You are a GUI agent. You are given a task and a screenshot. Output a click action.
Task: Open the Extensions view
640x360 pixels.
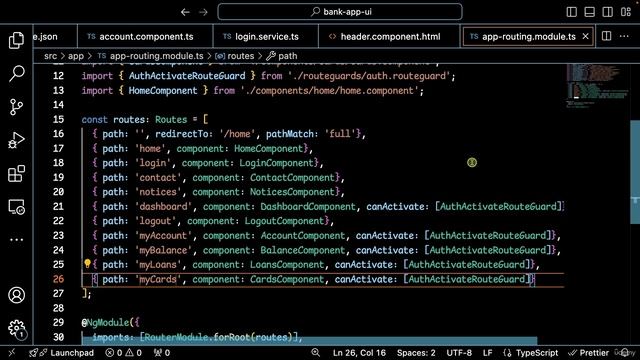point(16,173)
